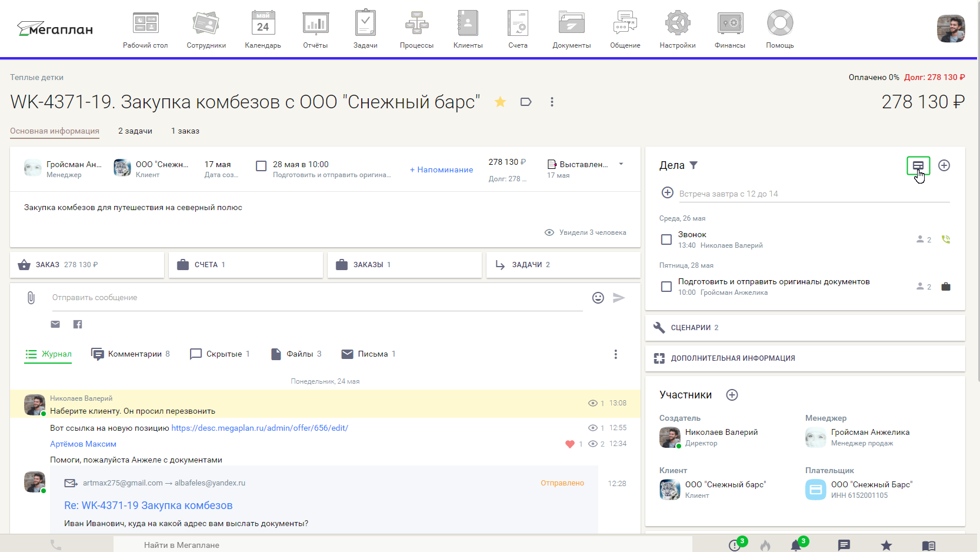Screen dimensions: 980x552
Task: Switch to 2 задачи tab
Action: [135, 131]
